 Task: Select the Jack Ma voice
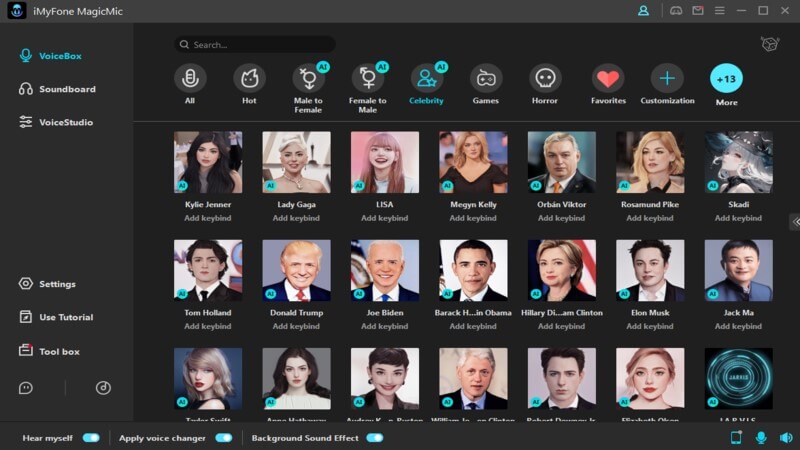(739, 270)
